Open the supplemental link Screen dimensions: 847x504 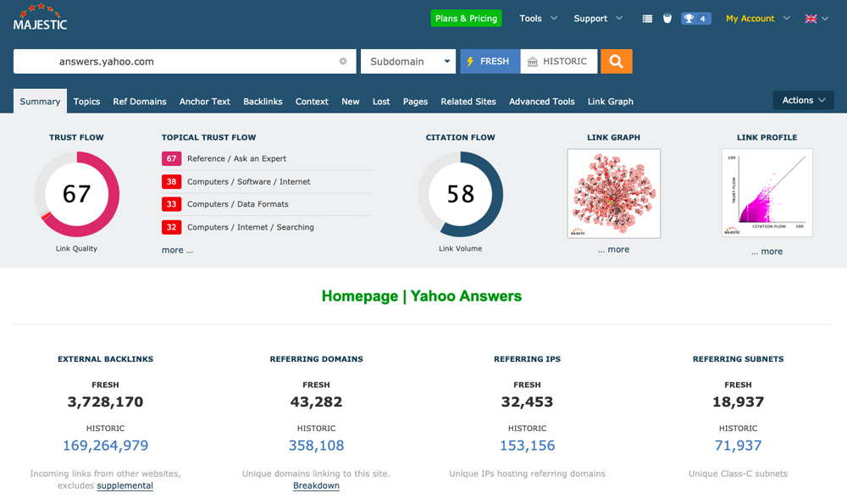coord(125,485)
